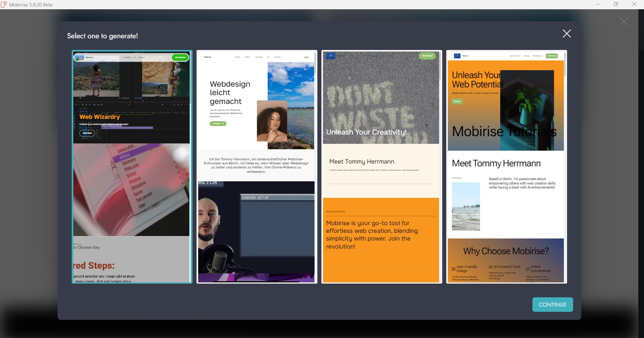Click the Join Now button in Web Wizardry preview
The image size is (644, 338).
(87, 133)
